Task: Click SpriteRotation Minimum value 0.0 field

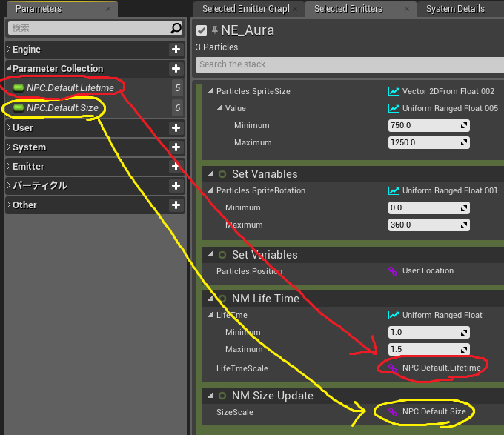Action: point(429,207)
